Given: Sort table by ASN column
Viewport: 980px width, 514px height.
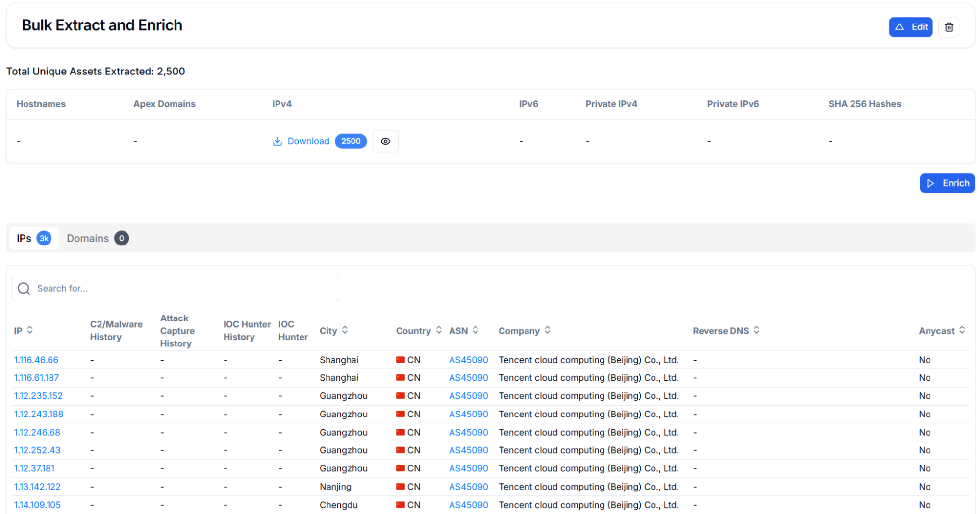Looking at the screenshot, I should tap(475, 330).
